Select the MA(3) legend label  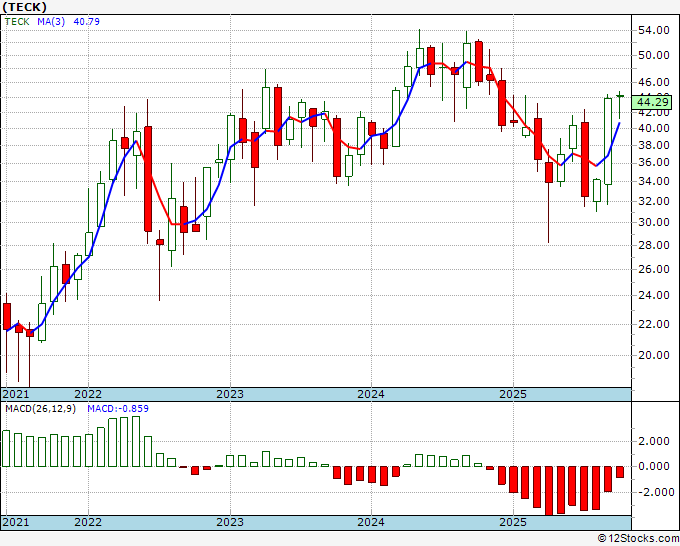pyautogui.click(x=50, y=20)
